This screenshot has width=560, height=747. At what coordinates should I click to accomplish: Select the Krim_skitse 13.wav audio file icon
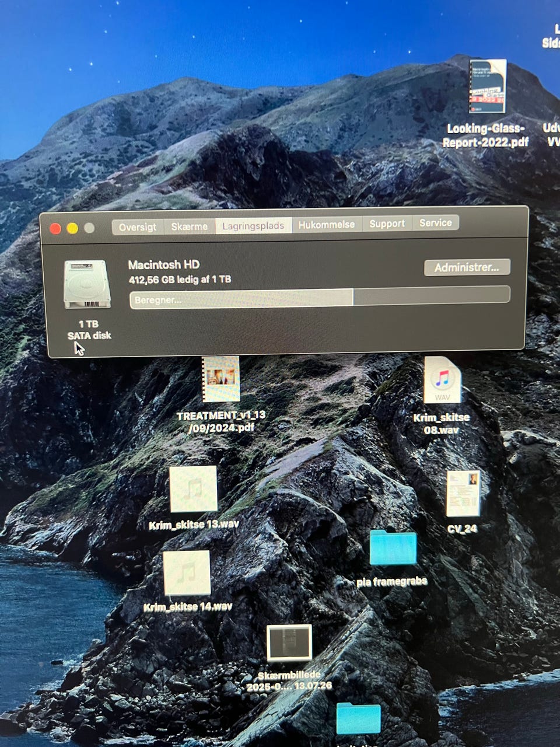coord(193,489)
